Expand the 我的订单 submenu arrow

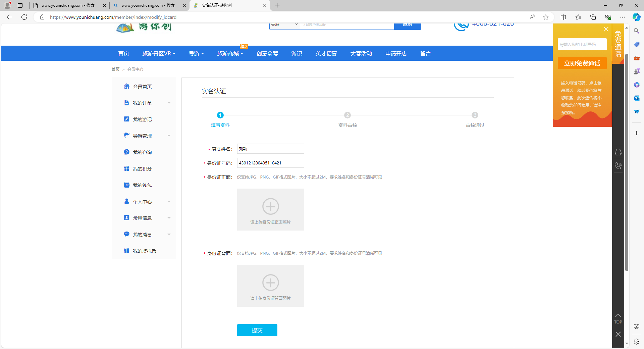click(169, 103)
